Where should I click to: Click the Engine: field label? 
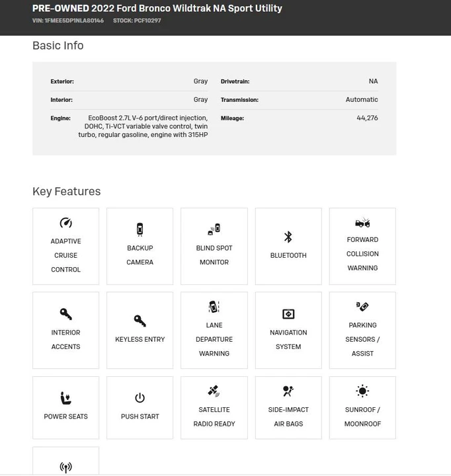pos(60,118)
